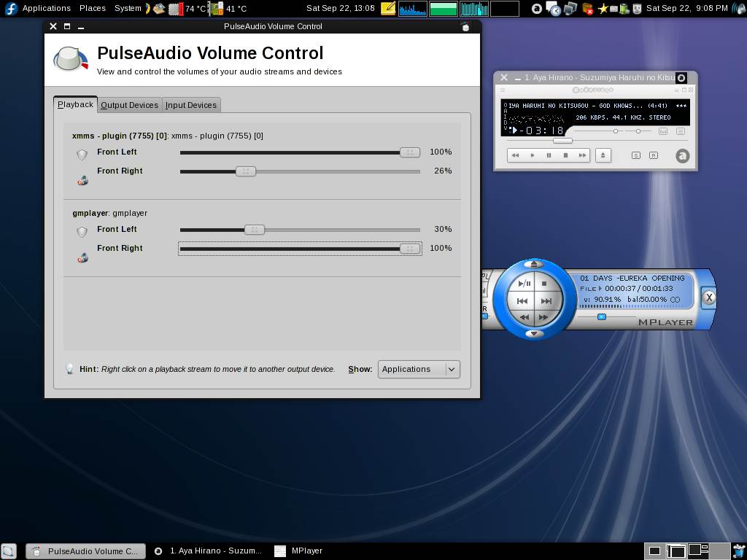Mute the xmms plugin stream
This screenshot has width=747, height=560.
(83, 181)
